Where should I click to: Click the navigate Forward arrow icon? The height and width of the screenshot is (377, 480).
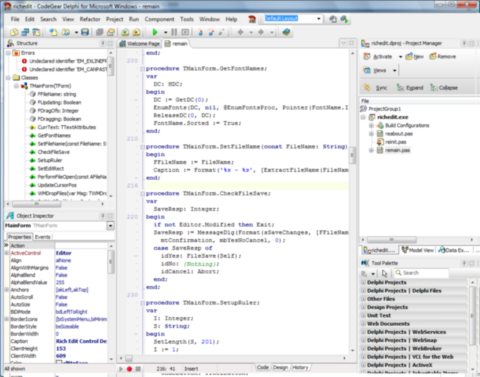click(261, 32)
